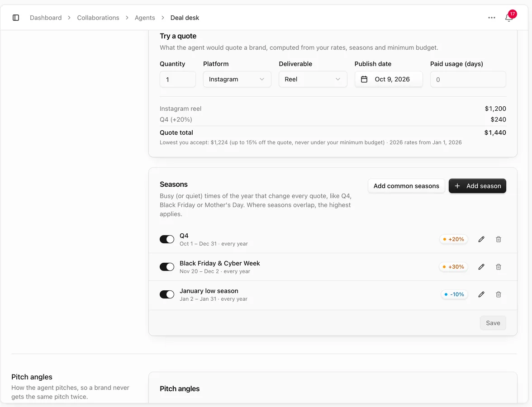532x407 pixels.
Task: Delete Black Friday & Cyber Week season
Action: tap(499, 267)
